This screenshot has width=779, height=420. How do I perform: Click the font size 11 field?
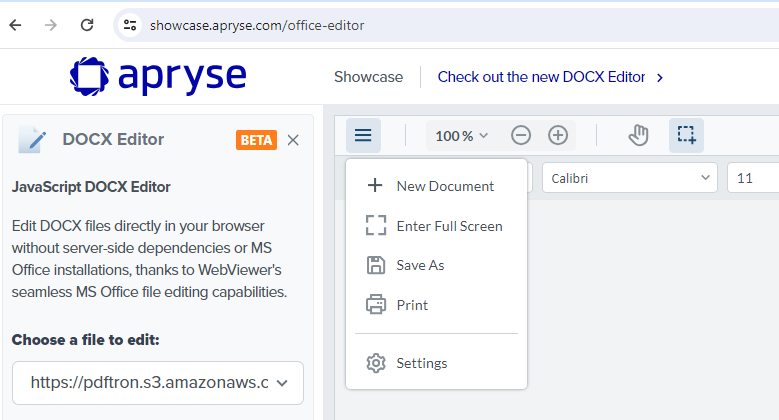click(x=753, y=178)
